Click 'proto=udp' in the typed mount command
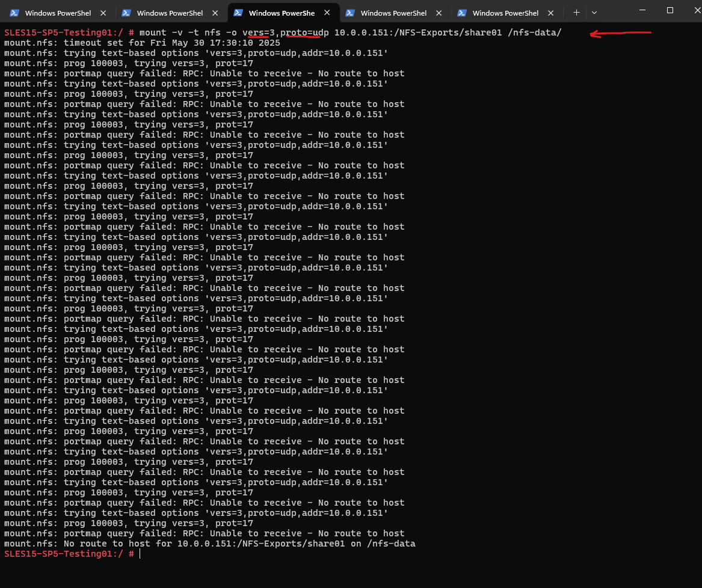This screenshot has width=702, height=588. [304, 32]
